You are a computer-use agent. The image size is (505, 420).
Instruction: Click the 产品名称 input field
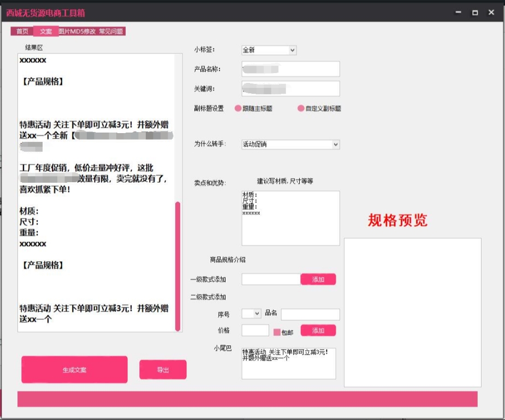click(x=290, y=69)
